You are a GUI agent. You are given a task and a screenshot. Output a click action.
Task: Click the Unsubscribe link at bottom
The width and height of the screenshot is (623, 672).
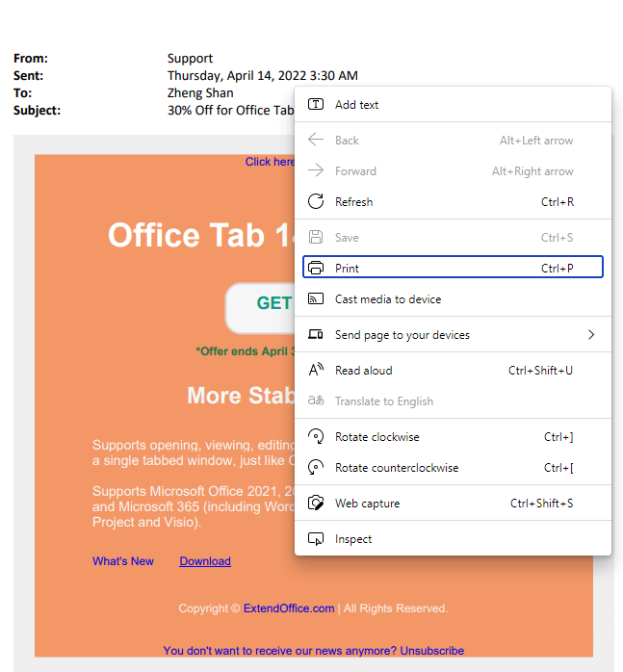(x=431, y=650)
